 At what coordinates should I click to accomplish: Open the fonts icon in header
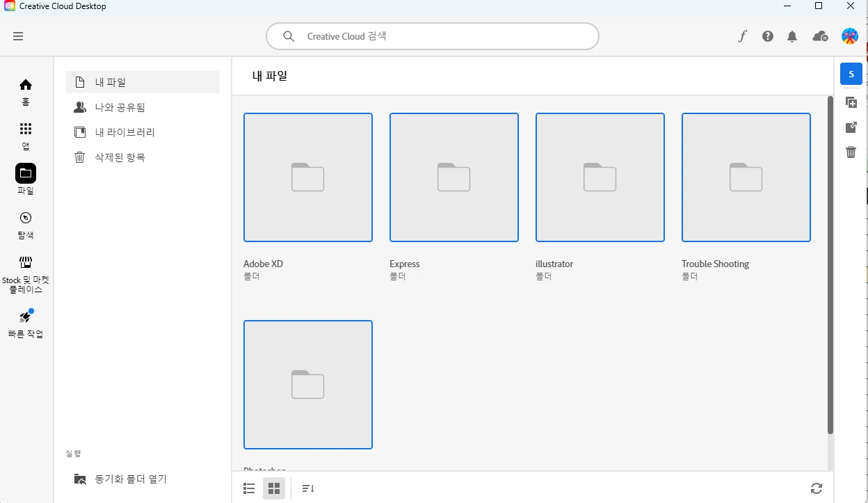click(x=742, y=36)
